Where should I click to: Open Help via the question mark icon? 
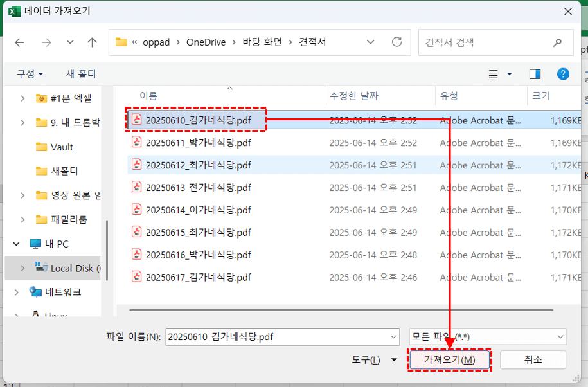click(563, 74)
